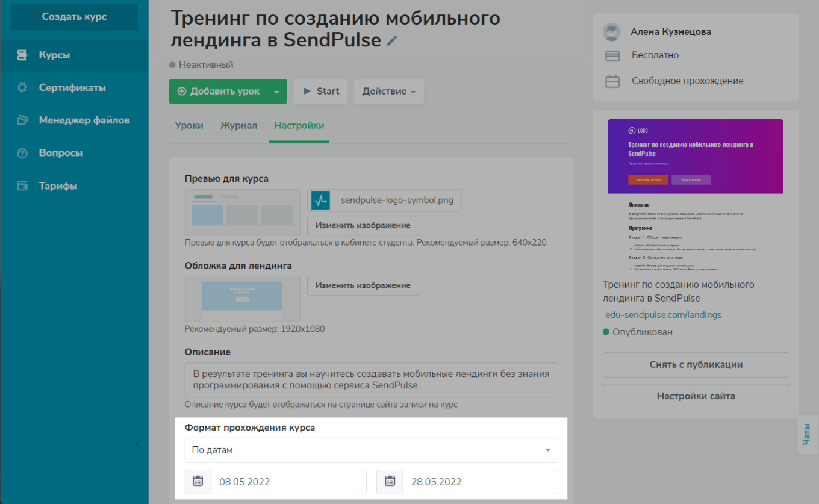The width and height of the screenshot is (819, 504).
Task: Click the sendpulse-logo-symbol.png file chip
Action: click(x=385, y=201)
